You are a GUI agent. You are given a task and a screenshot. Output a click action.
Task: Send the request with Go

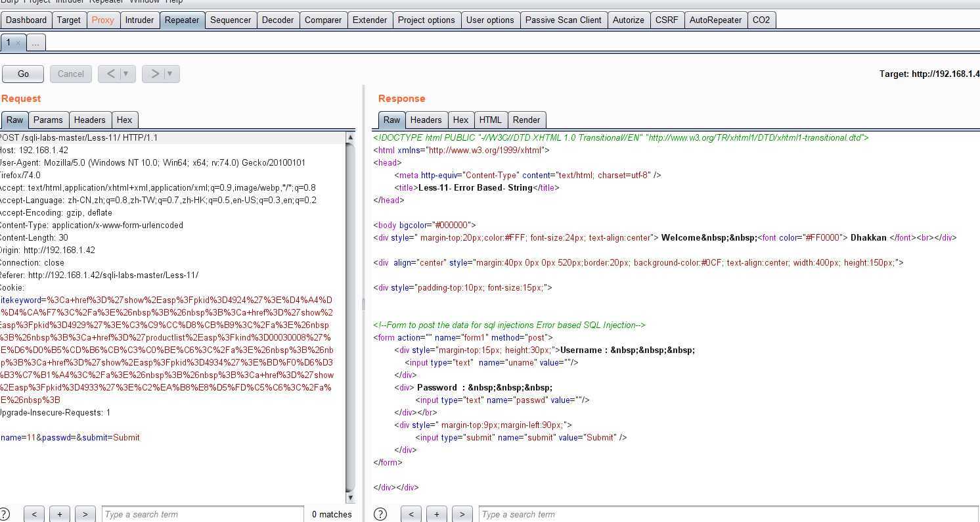[x=23, y=74]
